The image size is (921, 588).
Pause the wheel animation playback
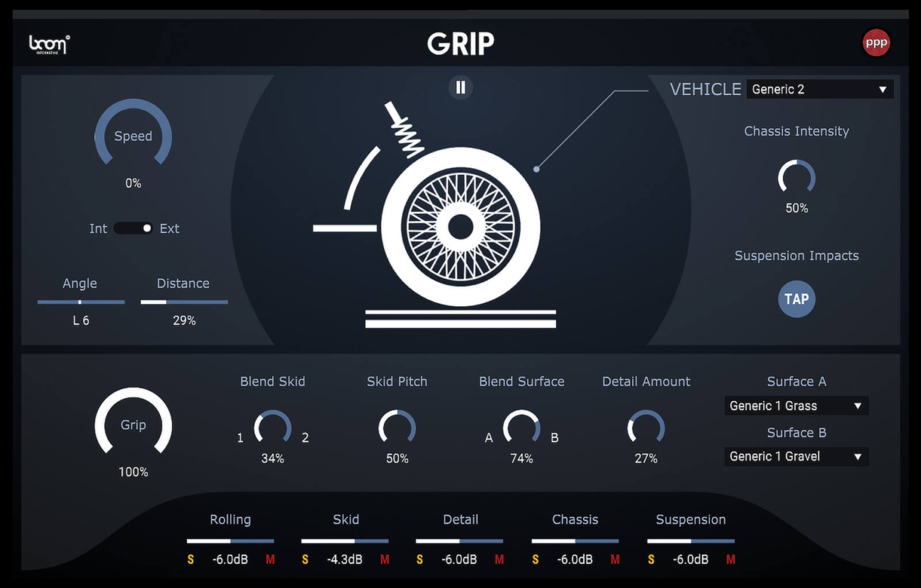click(x=460, y=87)
